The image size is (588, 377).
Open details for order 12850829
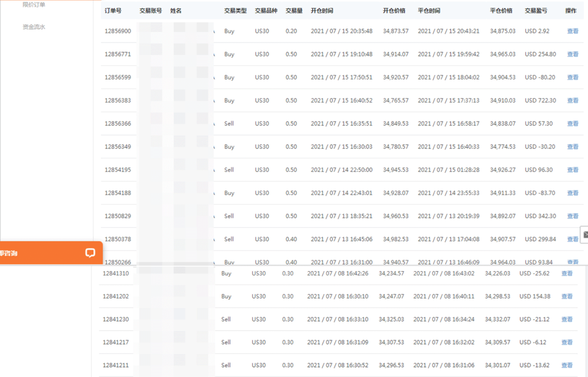[572, 216]
